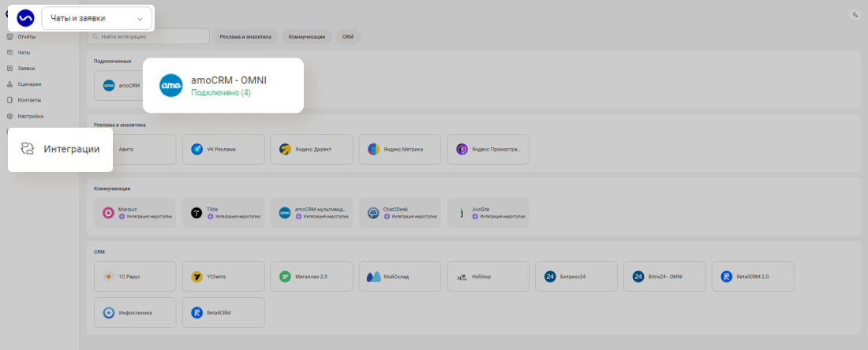Click the Подключенные section heading

click(x=112, y=61)
